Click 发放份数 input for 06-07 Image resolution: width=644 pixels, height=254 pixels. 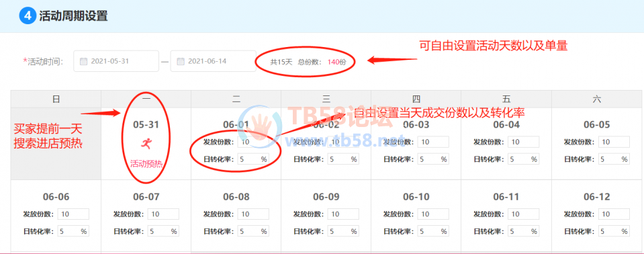tap(163, 214)
